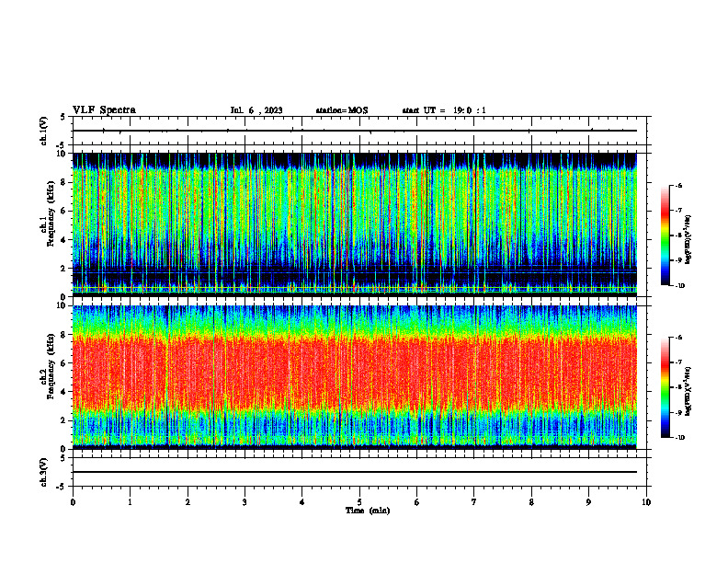Image resolution: width=728 pixels, height=563 pixels.
Task: Click the 6 kHz tick of ch.2 spectrogram
Action: (64, 363)
